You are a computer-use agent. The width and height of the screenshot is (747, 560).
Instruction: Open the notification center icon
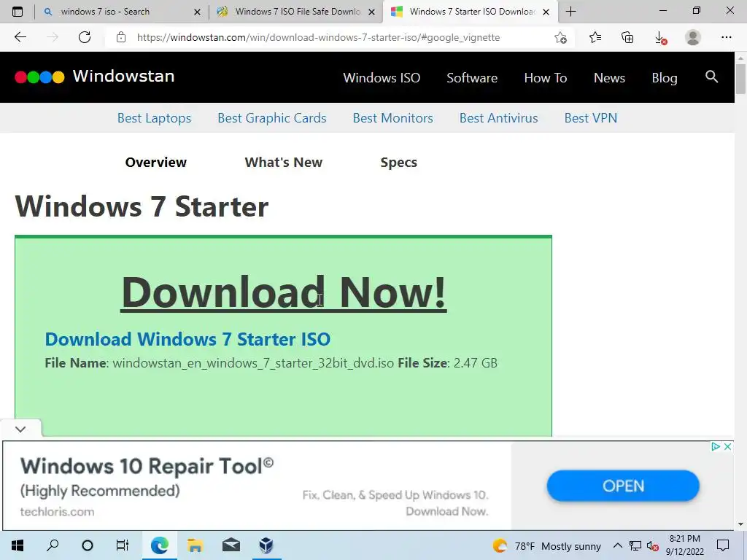click(723, 545)
